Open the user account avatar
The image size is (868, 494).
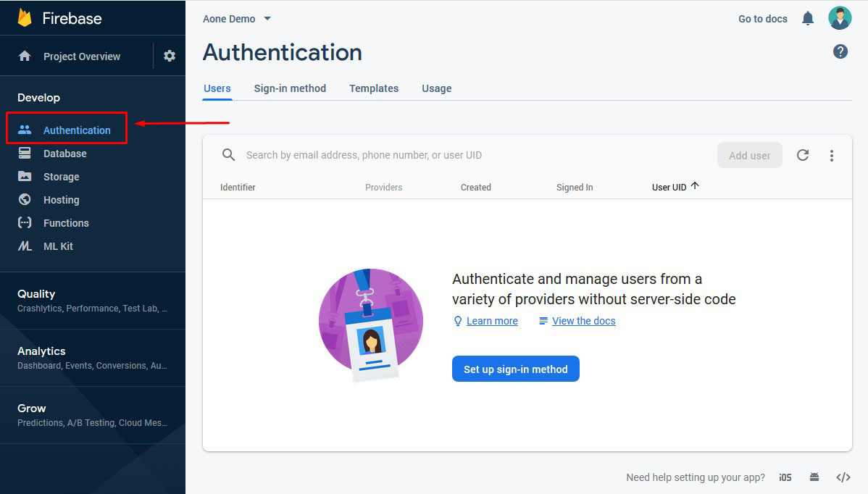point(840,18)
